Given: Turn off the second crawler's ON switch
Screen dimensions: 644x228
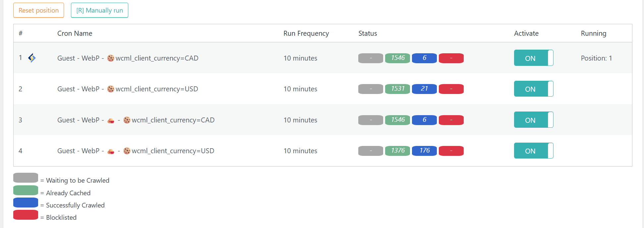Looking at the screenshot, I should 533,89.
